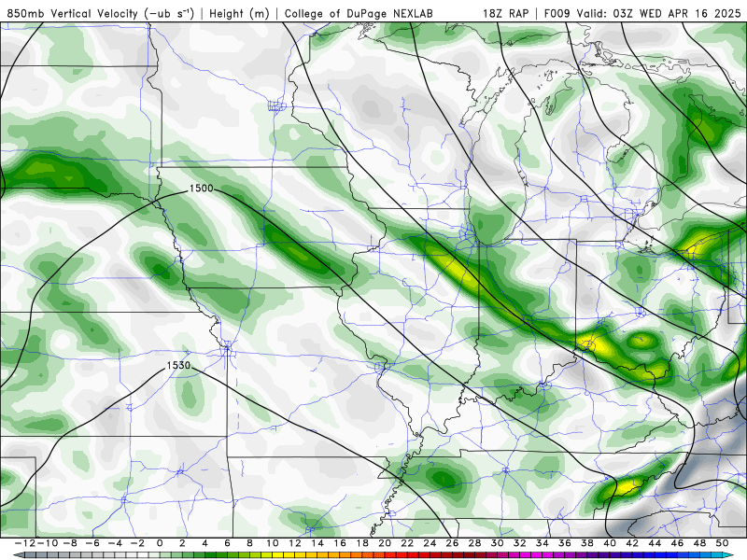Click the "28" color scale value
Image resolution: width=747 pixels, height=560 pixels.
pos(474,543)
